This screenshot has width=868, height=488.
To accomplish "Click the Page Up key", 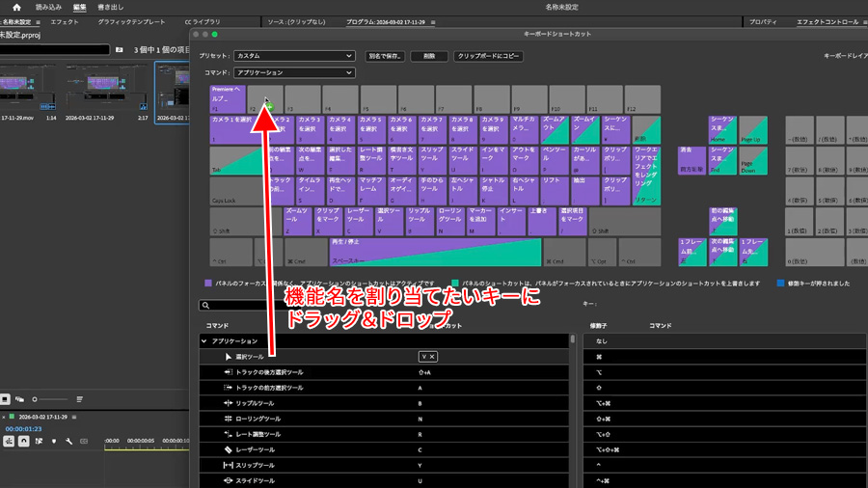I will click(753, 130).
